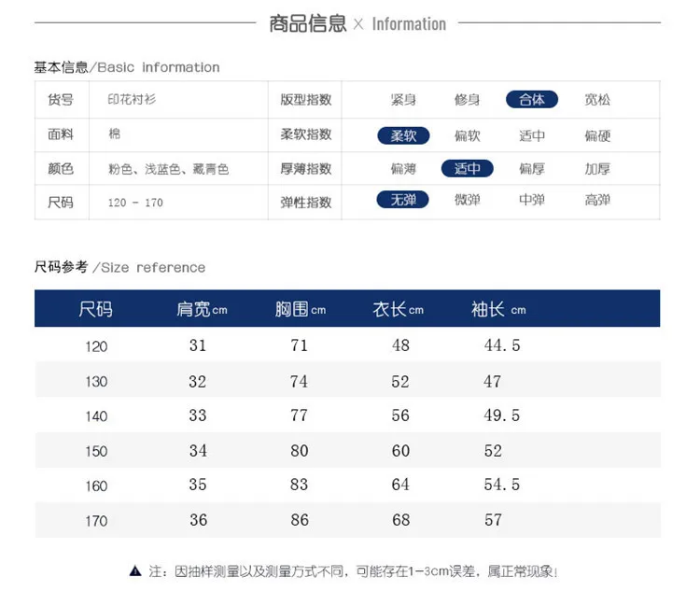Click the 商品信息 Information heading
The image size is (700, 591).
(x=357, y=23)
